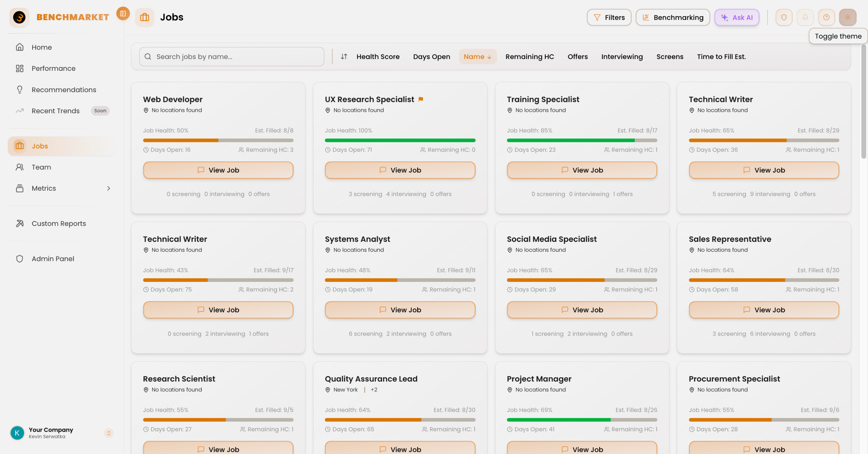Screen dimensions: 868x454
Task: Open the Filters dropdown
Action: pos(609,17)
